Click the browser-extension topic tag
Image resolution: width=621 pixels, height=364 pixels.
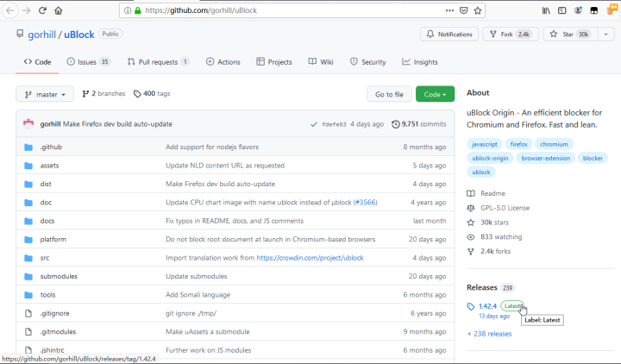pyautogui.click(x=546, y=158)
